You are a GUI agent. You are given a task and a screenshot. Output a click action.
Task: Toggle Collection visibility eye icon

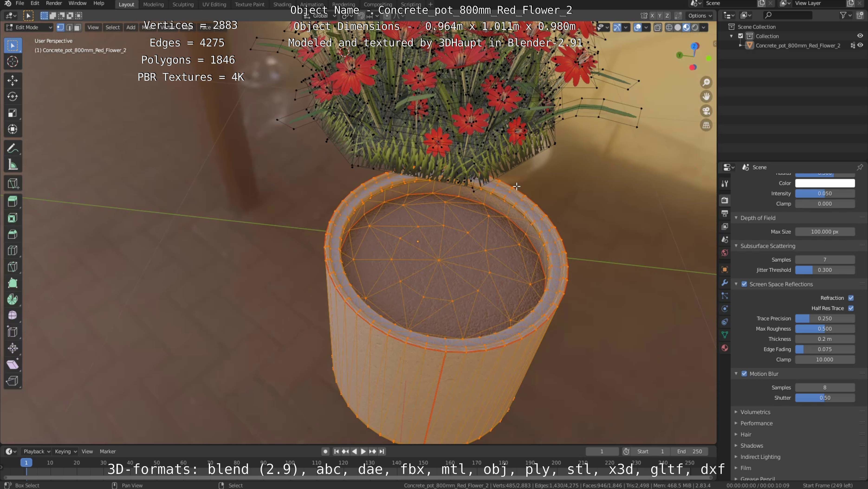(x=860, y=36)
